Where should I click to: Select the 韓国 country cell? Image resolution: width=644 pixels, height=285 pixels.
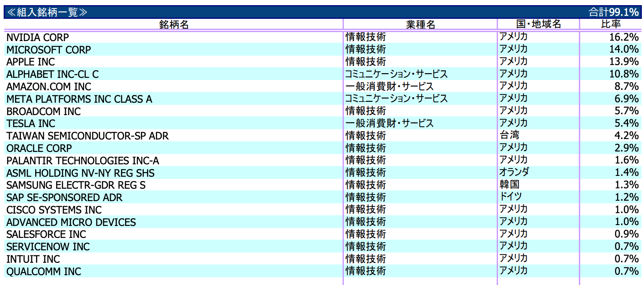pyautogui.click(x=509, y=185)
